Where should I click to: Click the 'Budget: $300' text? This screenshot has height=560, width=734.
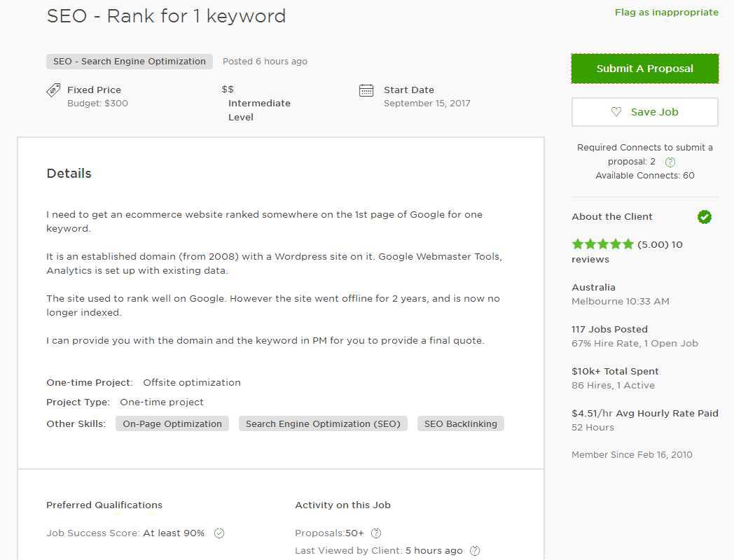pyautogui.click(x=97, y=104)
